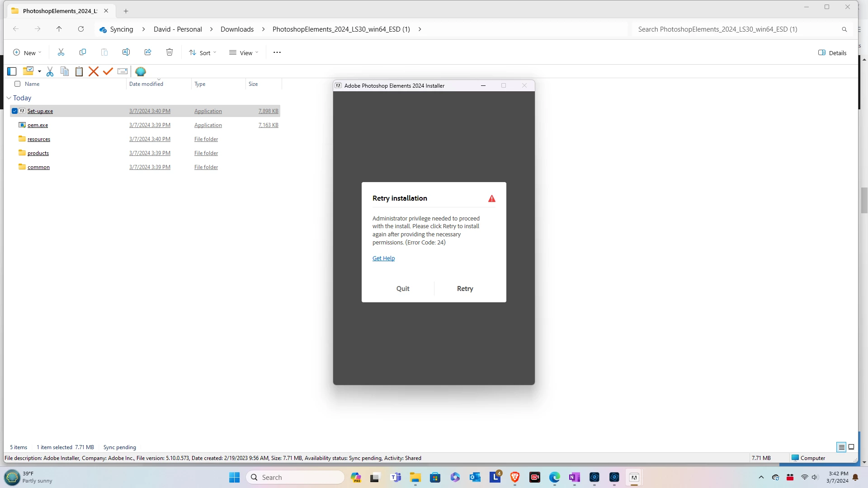This screenshot has width=868, height=488.
Task: Click the Open-Shell seashell settings icon
Action: click(x=141, y=71)
